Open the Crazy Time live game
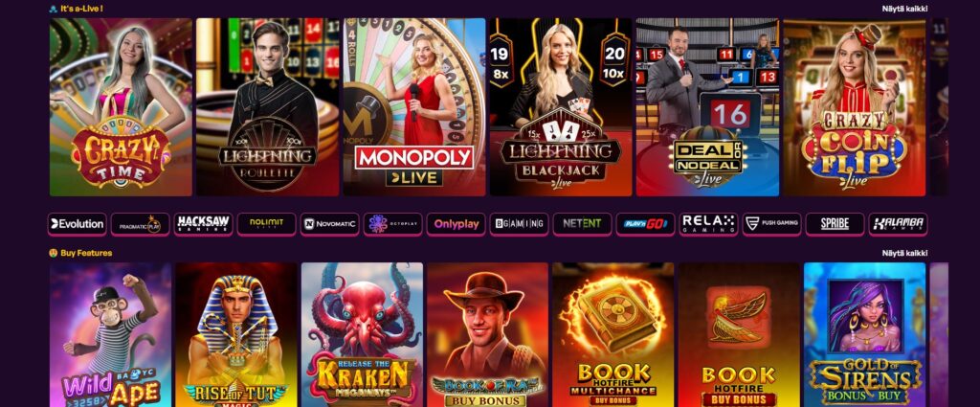 pyautogui.click(x=121, y=107)
